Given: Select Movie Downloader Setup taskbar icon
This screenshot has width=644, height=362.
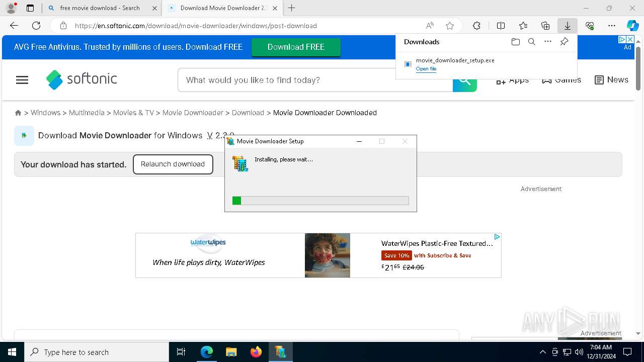Looking at the screenshot, I should tap(280, 352).
